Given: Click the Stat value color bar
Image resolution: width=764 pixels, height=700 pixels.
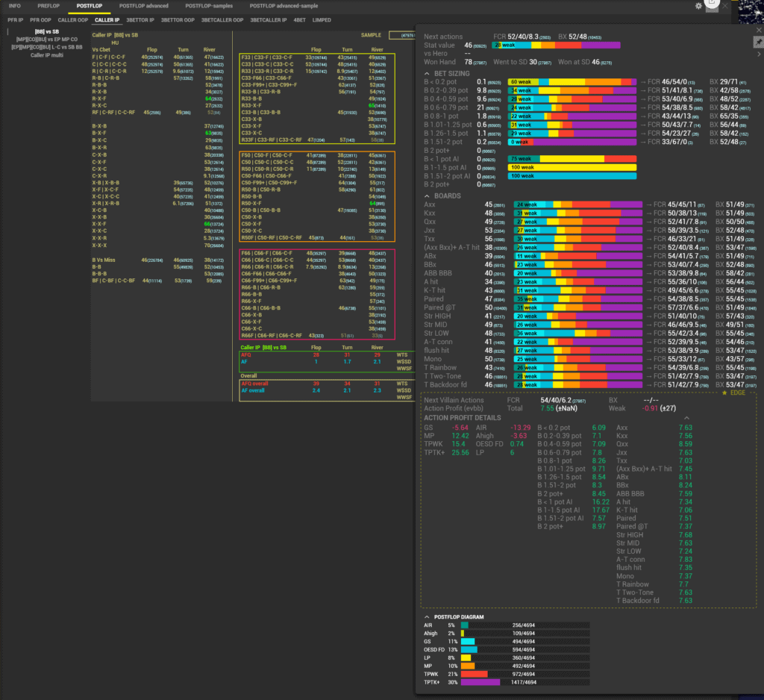Looking at the screenshot, I should coord(556,46).
